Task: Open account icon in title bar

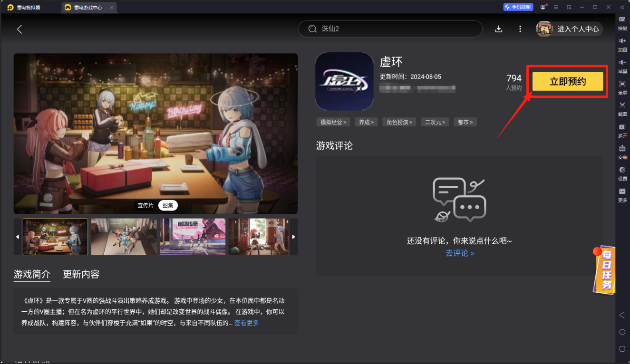Action: coord(543,7)
